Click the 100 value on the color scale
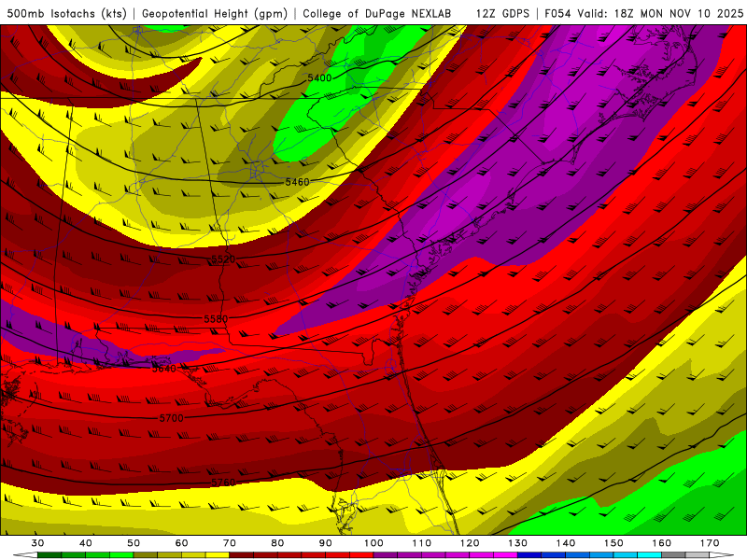The image size is (747, 560). point(373,543)
